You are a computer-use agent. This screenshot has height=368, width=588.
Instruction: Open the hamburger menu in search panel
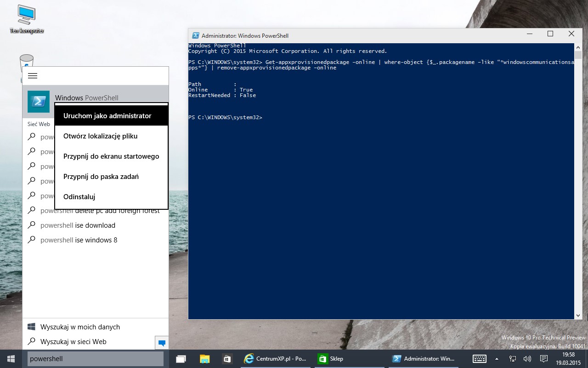[x=33, y=76]
